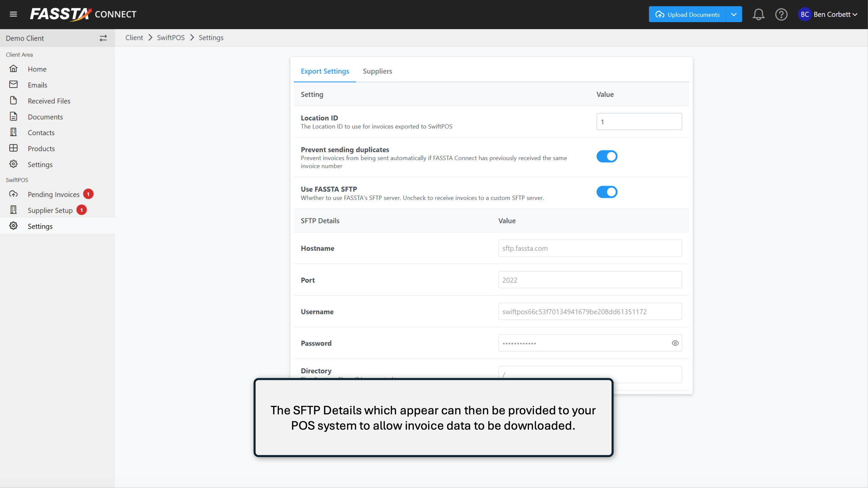Image resolution: width=868 pixels, height=488 pixels.
Task: Click the Settings breadcrumb
Action: tap(211, 37)
